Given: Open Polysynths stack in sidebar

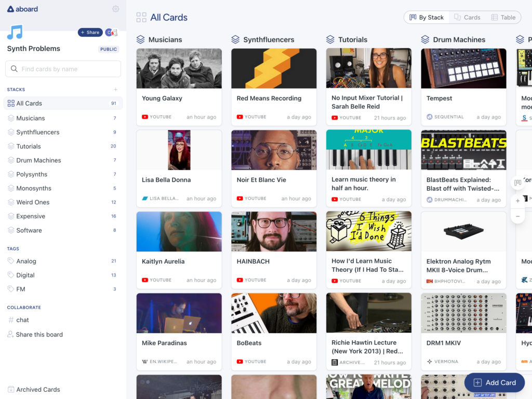Looking at the screenshot, I should tap(63, 175).
